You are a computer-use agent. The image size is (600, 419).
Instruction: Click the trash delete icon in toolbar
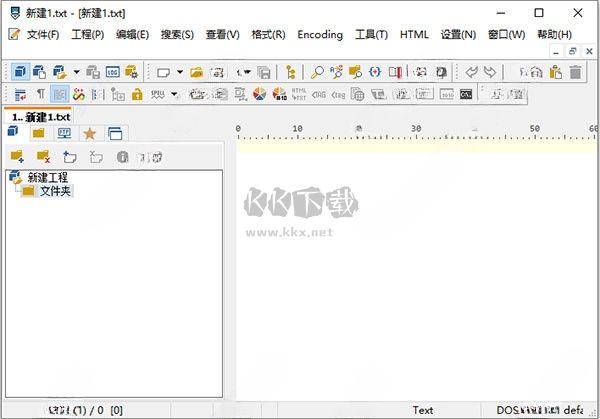click(x=575, y=72)
